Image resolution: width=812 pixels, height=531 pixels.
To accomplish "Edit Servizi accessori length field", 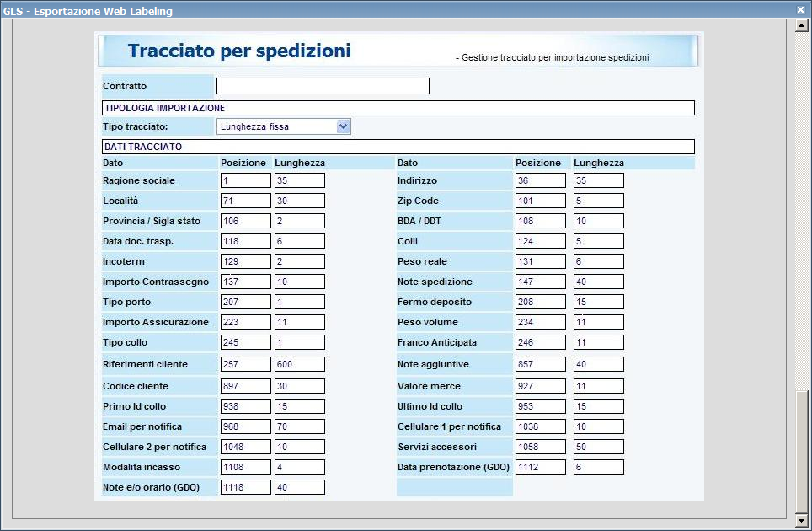I will tap(599, 447).
